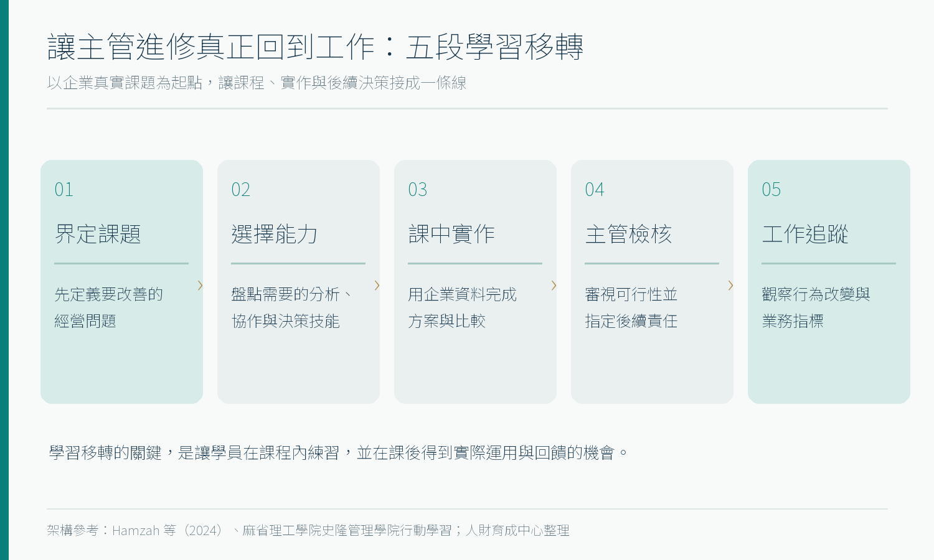
Task: Select the card heading 工作追蹤
Action: coord(805,234)
